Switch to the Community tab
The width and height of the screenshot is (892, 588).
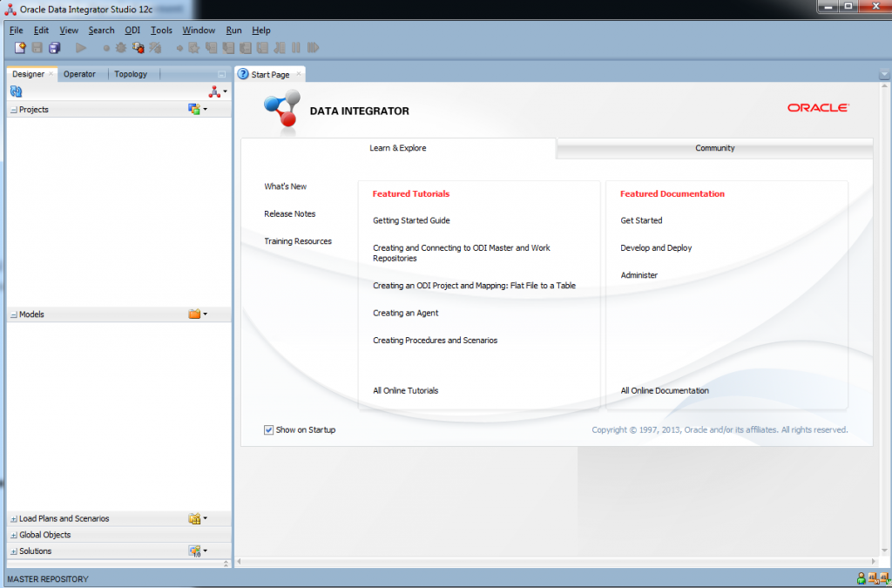coord(714,148)
